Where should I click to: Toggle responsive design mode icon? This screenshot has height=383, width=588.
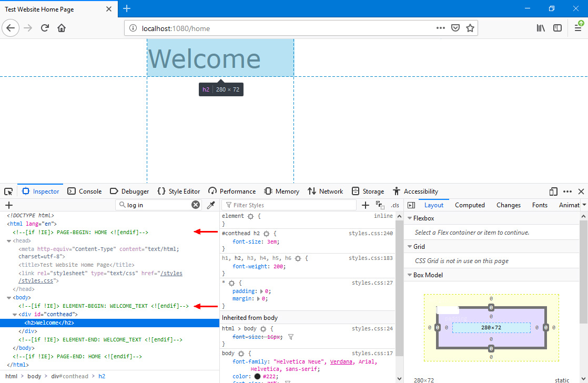[553, 191]
